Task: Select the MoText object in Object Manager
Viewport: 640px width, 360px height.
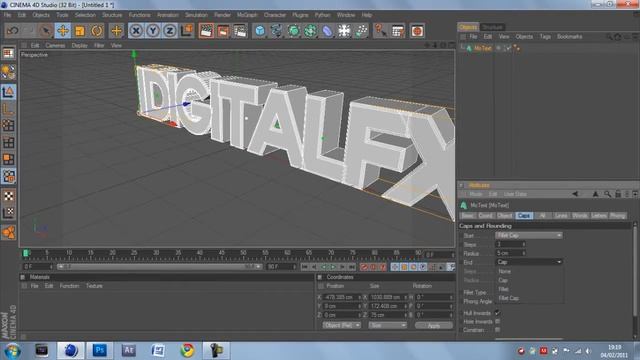Action: point(483,48)
